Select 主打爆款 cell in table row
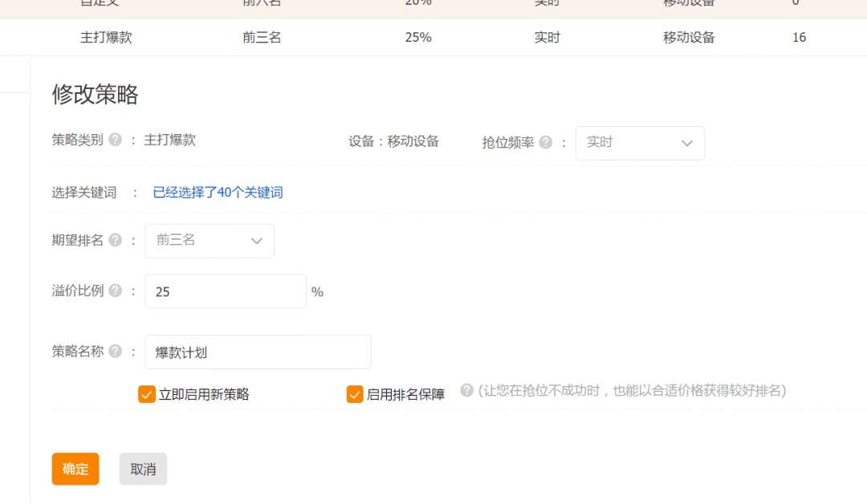Screen dimensions: 867x504 pyautogui.click(x=106, y=38)
